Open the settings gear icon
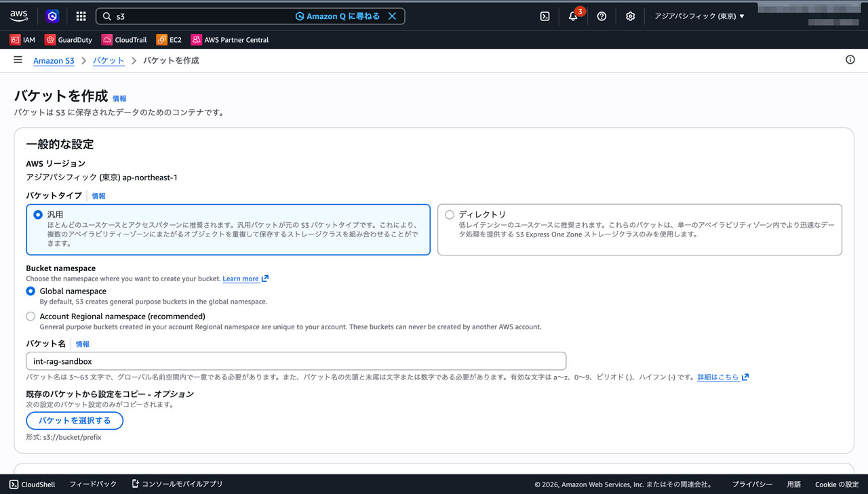 pos(630,16)
